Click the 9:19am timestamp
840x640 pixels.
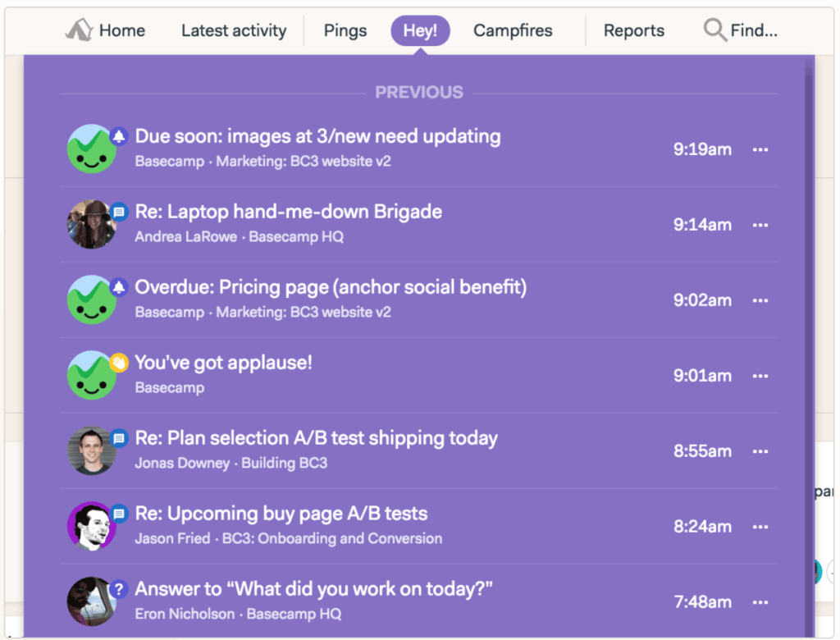pyautogui.click(x=702, y=149)
